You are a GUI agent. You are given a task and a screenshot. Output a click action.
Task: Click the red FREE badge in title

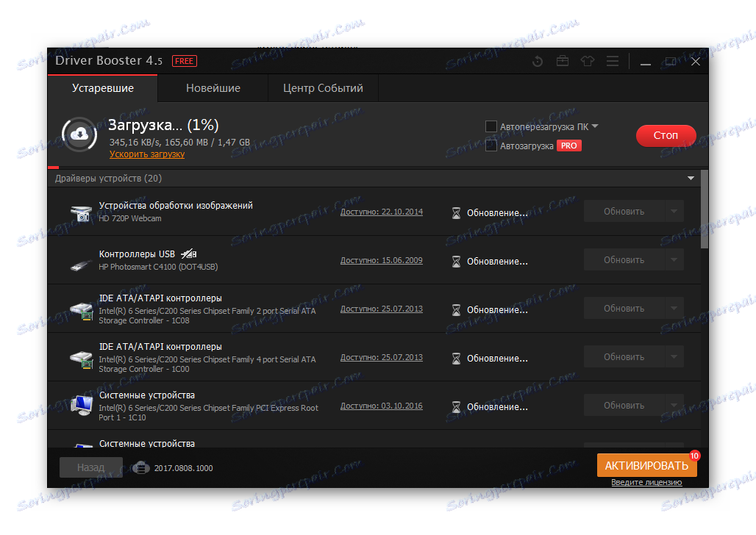[184, 61]
